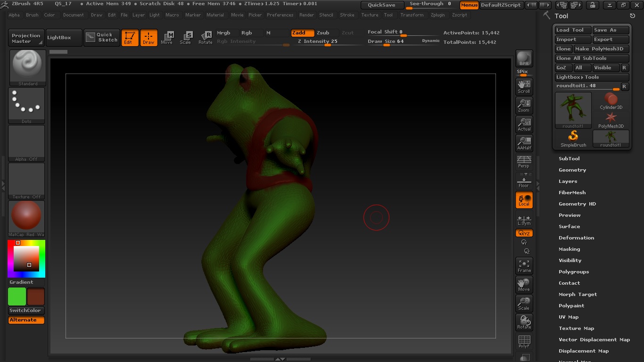Open the Standard brush selector
The image size is (644, 362).
click(27, 68)
